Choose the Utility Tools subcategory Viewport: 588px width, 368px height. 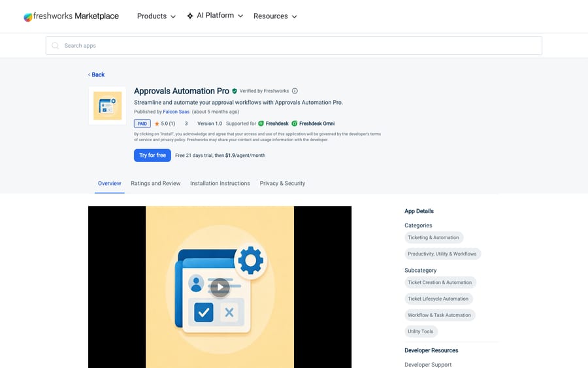pos(421,331)
